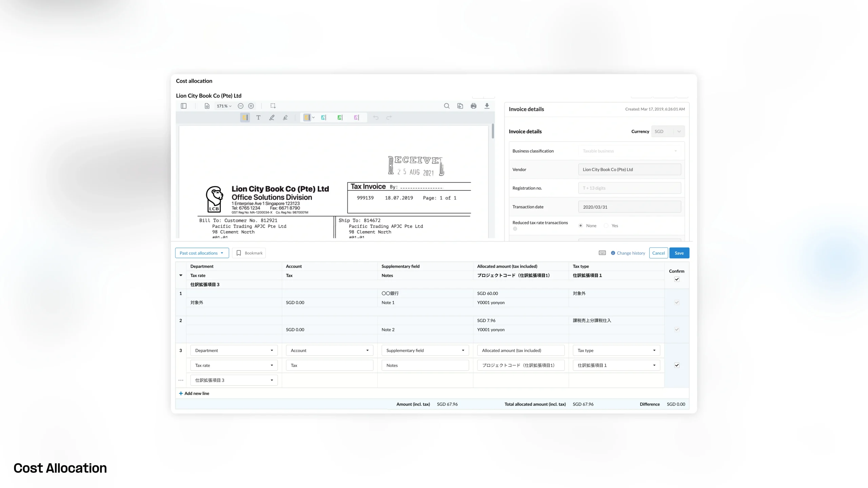Zoom in with the plus icon
Screen dimensions: 868x488
[251, 106]
